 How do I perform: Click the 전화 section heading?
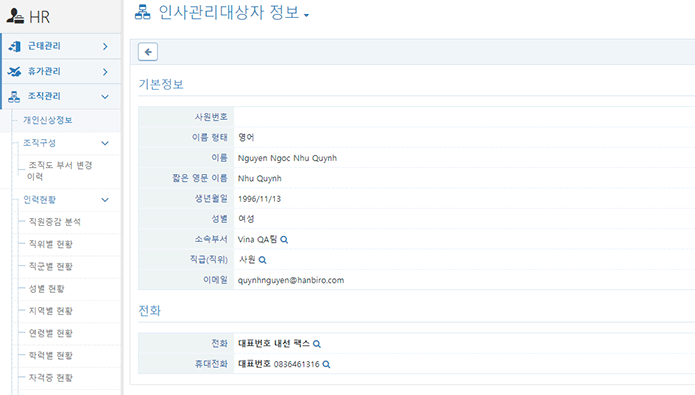pos(149,311)
